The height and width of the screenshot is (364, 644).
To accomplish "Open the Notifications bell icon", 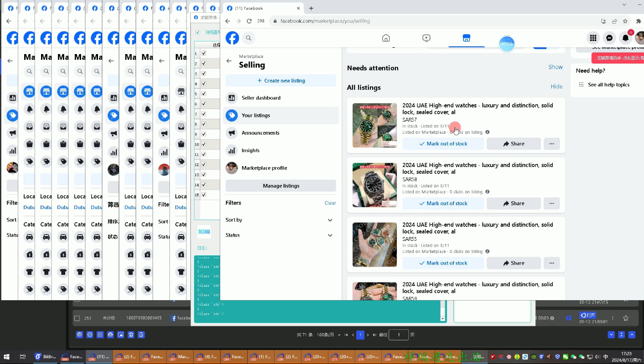I will point(625,38).
